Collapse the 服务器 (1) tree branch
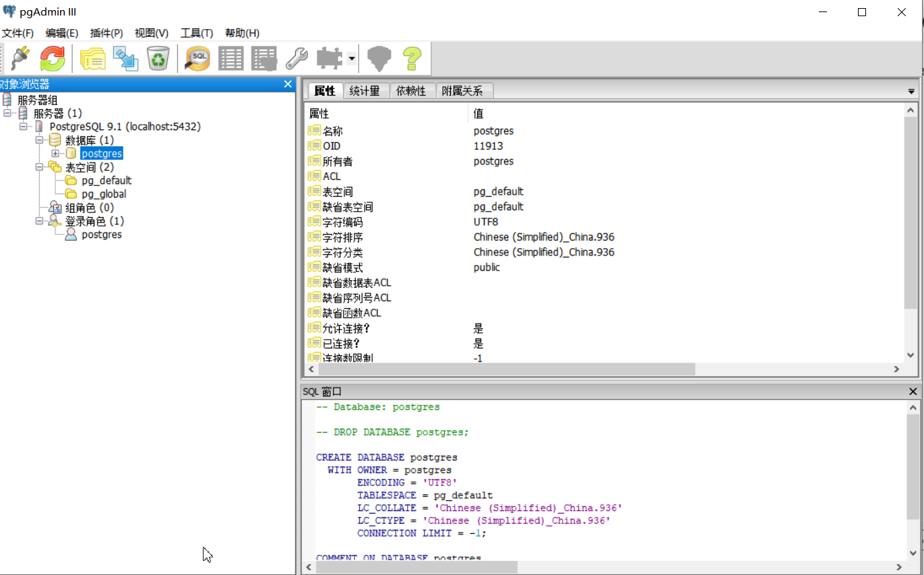Image resolution: width=924 pixels, height=575 pixels. pyautogui.click(x=7, y=113)
